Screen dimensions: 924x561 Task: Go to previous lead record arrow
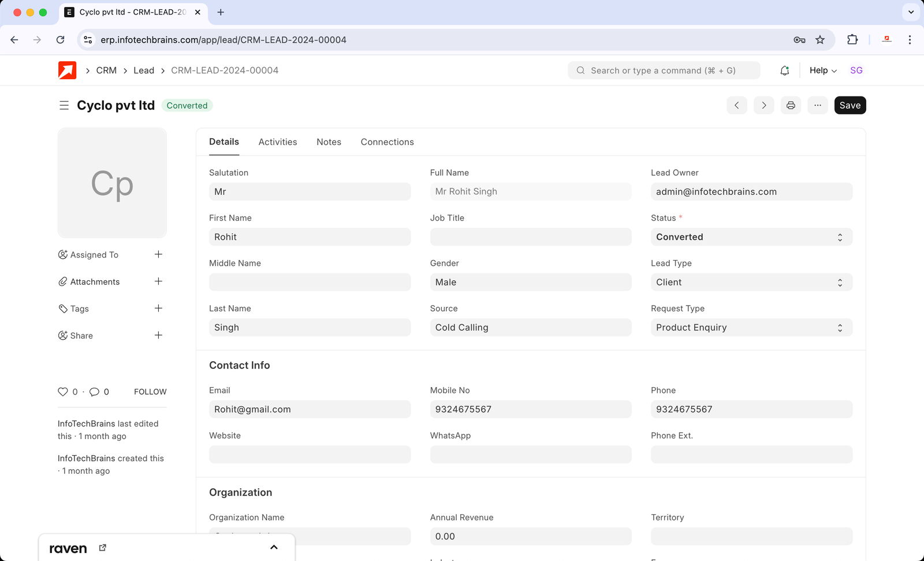tap(736, 105)
